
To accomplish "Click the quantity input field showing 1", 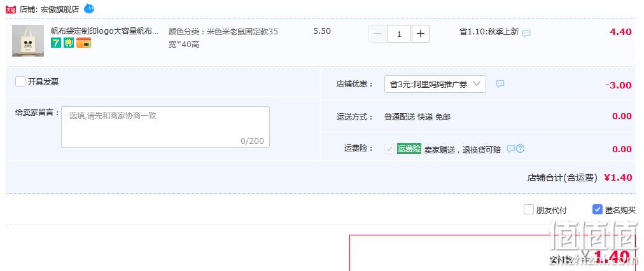I will pyautogui.click(x=399, y=34).
